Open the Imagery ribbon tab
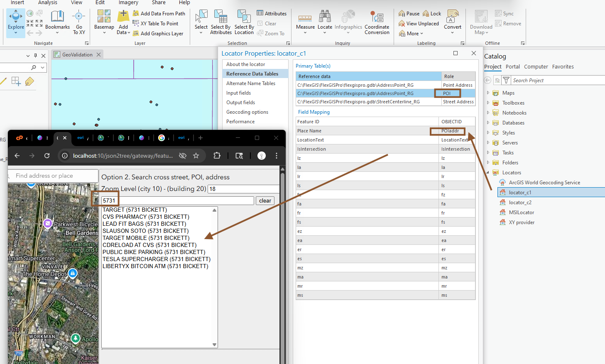605x364 pixels. [128, 2]
